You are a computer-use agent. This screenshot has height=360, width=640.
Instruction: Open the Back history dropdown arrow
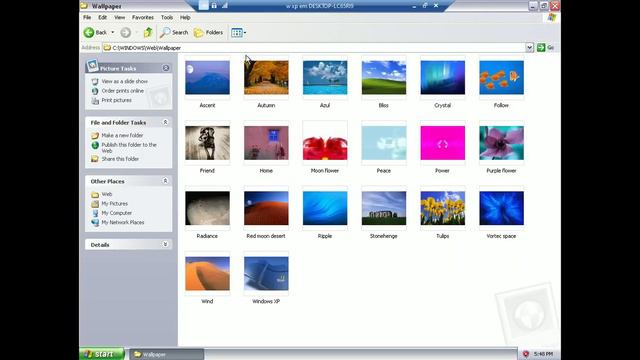pos(113,32)
